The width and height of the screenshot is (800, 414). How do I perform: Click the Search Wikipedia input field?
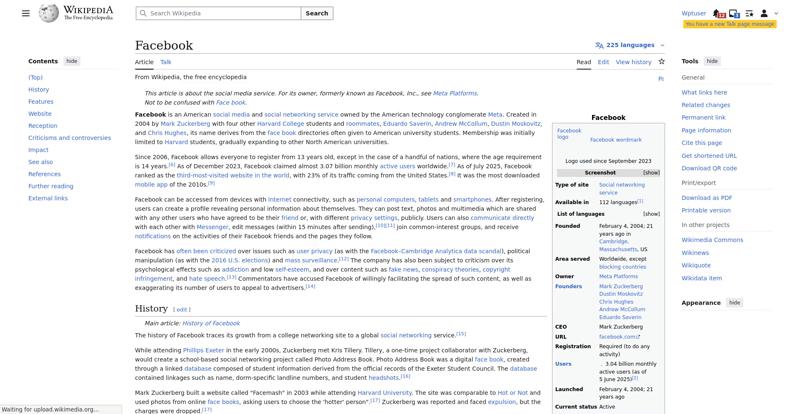[x=220, y=14]
